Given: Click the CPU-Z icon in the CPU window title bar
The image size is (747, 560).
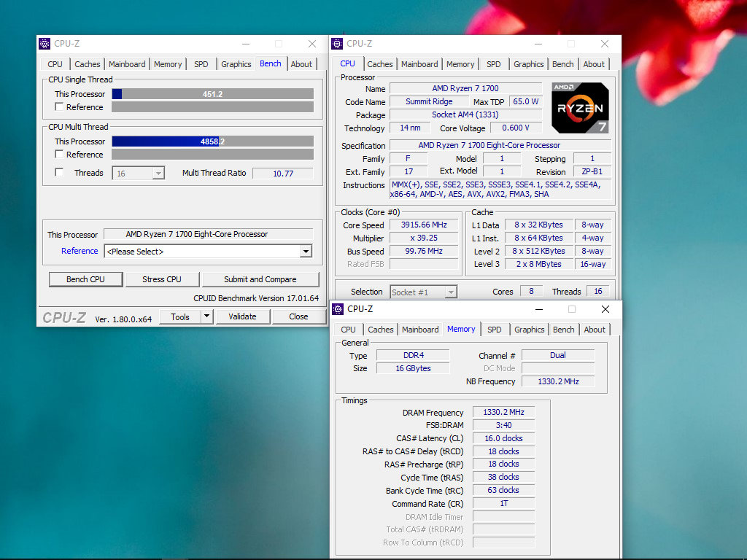Looking at the screenshot, I should [337, 44].
